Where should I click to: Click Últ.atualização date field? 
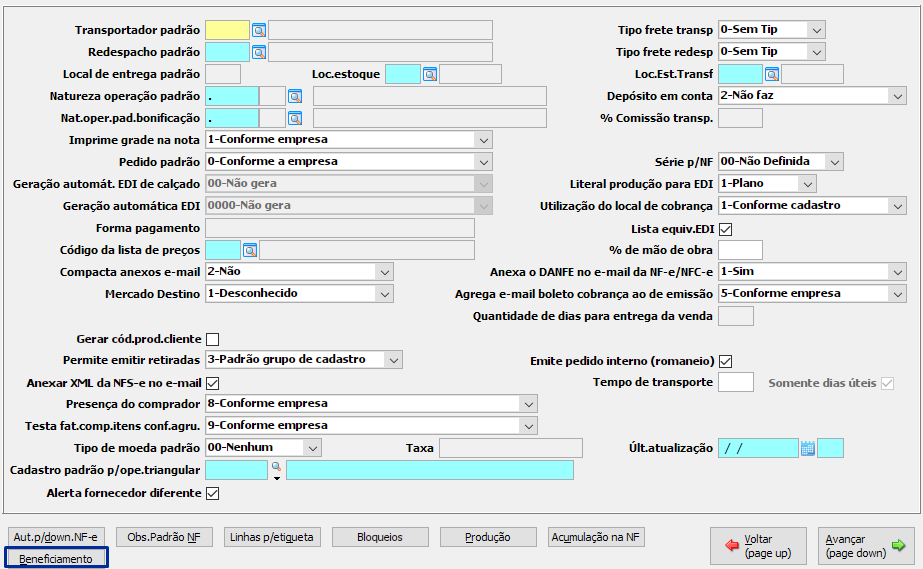coord(758,448)
